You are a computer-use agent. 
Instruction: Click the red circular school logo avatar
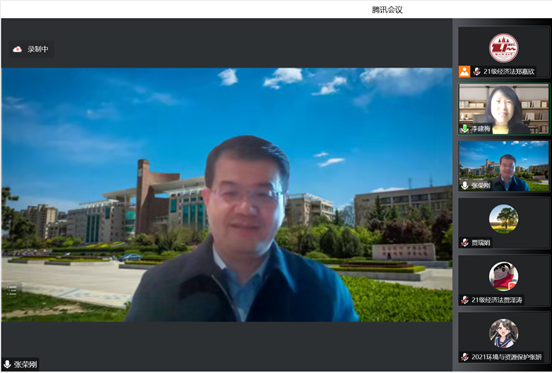tap(503, 48)
